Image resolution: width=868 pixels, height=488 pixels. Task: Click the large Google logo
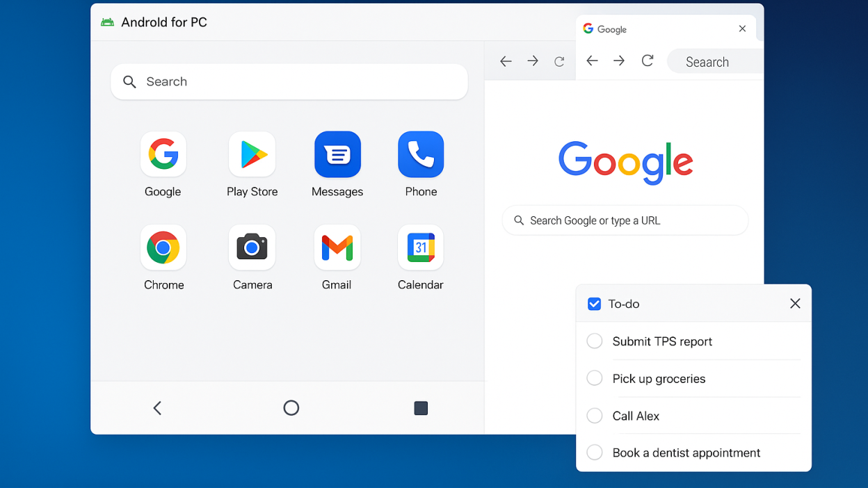tap(626, 163)
